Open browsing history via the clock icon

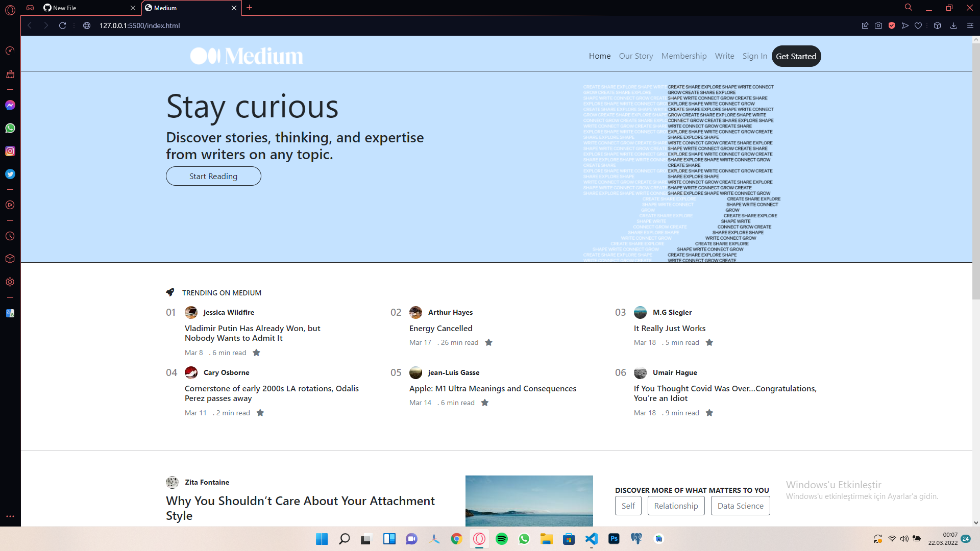[10, 236]
